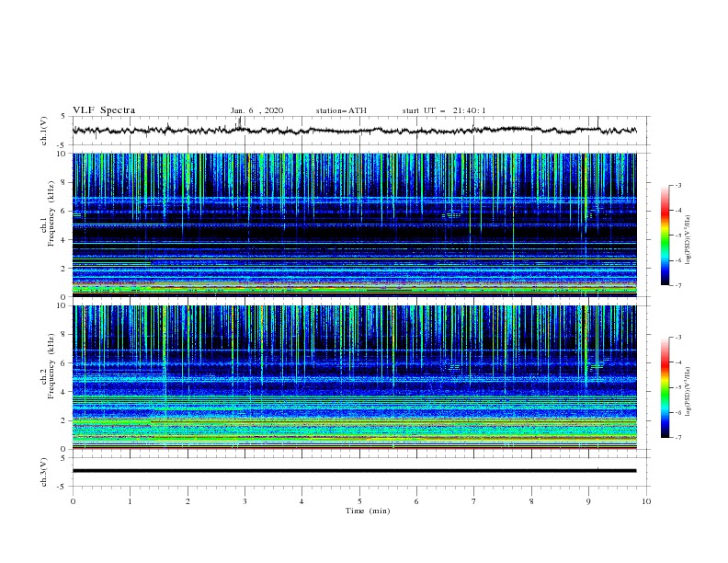
Task: Click the "VLF Spectra" plot title
Action: pyautogui.click(x=104, y=110)
